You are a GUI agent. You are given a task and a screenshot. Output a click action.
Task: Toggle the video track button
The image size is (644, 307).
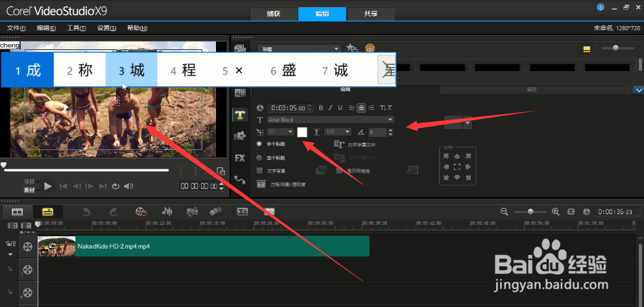tap(27, 247)
